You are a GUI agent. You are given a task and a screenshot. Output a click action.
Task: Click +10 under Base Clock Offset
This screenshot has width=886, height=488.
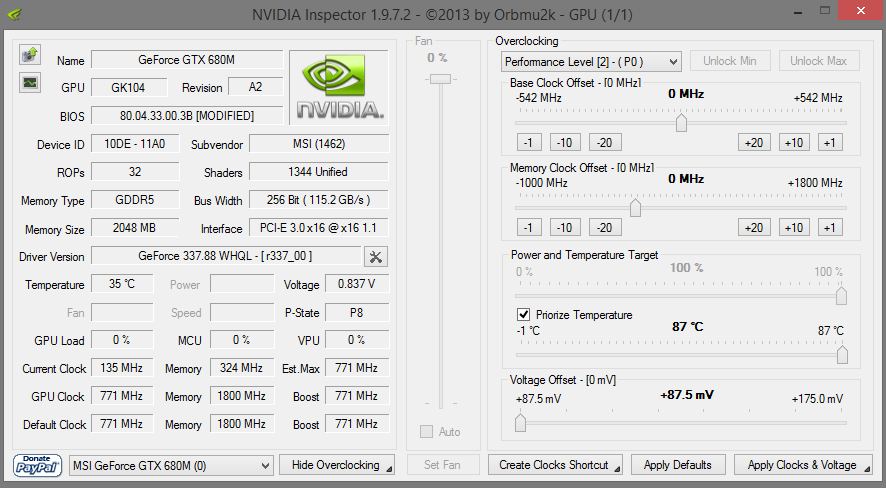pos(794,142)
